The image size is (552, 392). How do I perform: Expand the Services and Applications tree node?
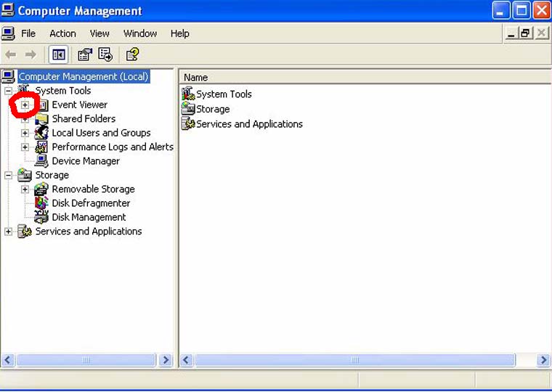pyautogui.click(x=9, y=232)
